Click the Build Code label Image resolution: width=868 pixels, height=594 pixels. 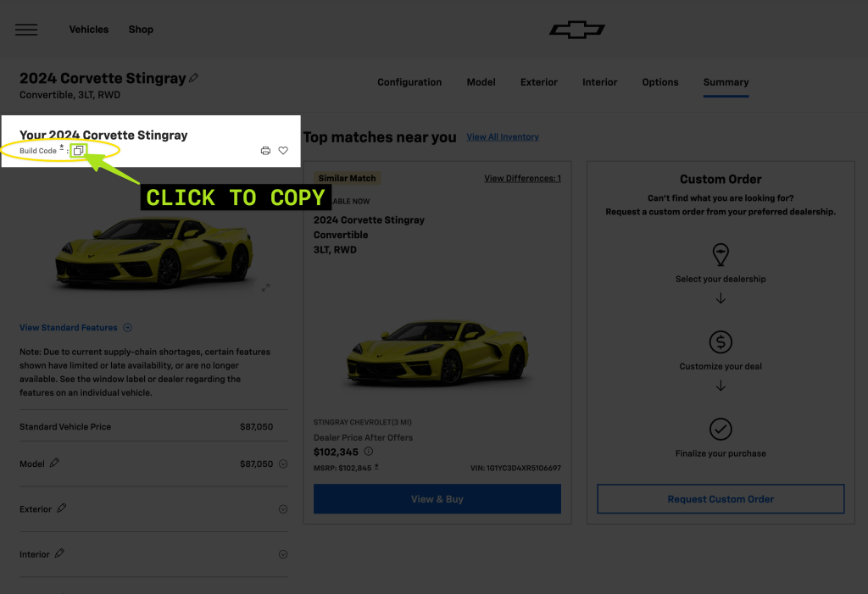pyautogui.click(x=38, y=151)
